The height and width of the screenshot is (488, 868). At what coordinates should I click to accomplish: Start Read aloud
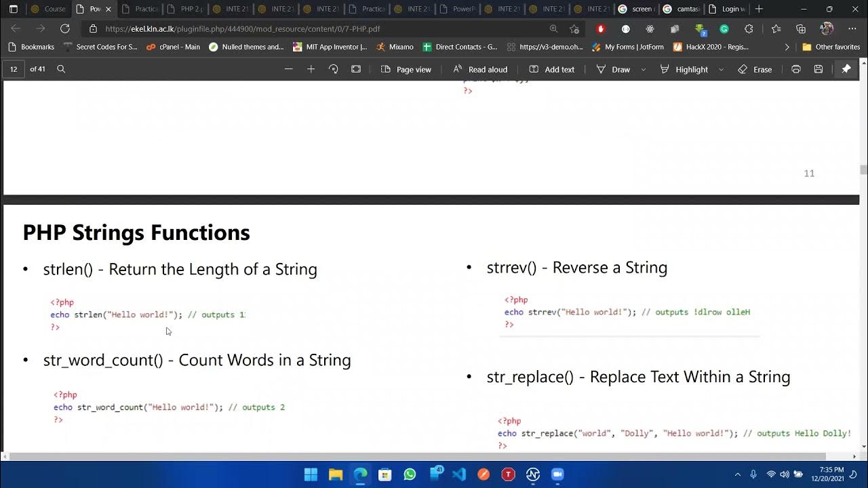pyautogui.click(x=480, y=69)
